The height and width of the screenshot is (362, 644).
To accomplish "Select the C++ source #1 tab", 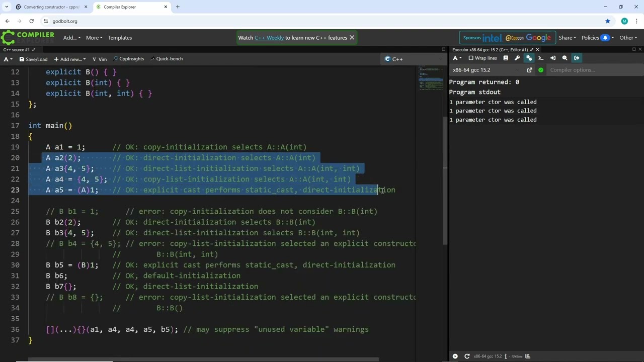I will (20, 50).
